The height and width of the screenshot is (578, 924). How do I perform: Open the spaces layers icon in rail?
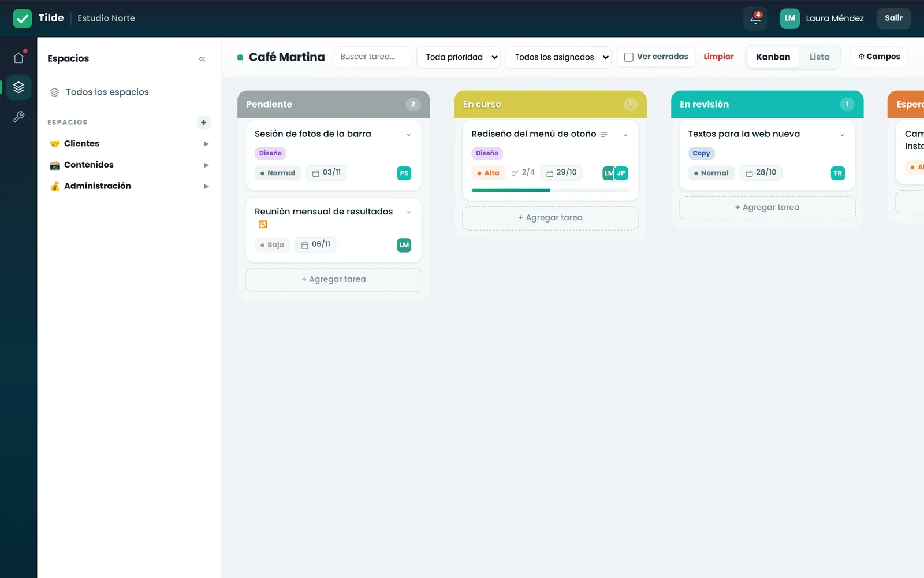click(18, 87)
